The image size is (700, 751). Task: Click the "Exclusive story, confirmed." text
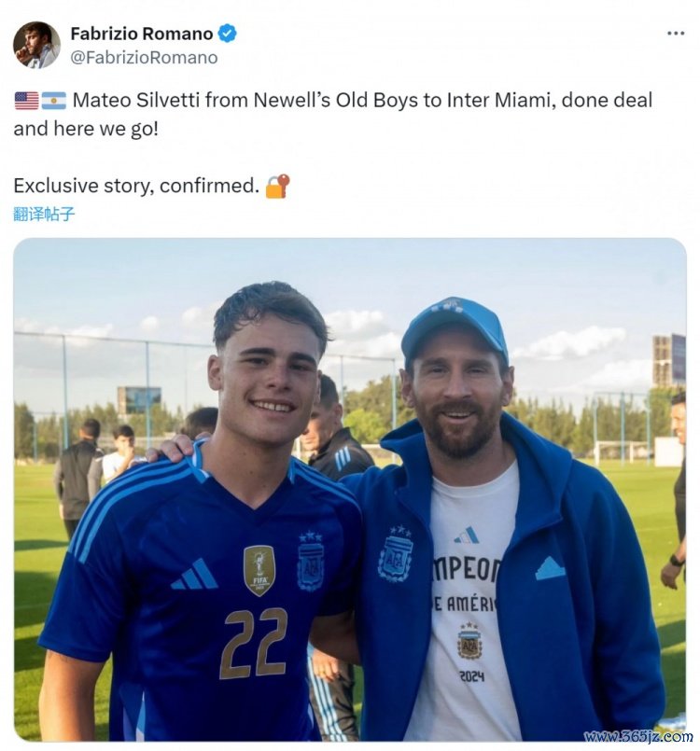pyautogui.click(x=136, y=186)
